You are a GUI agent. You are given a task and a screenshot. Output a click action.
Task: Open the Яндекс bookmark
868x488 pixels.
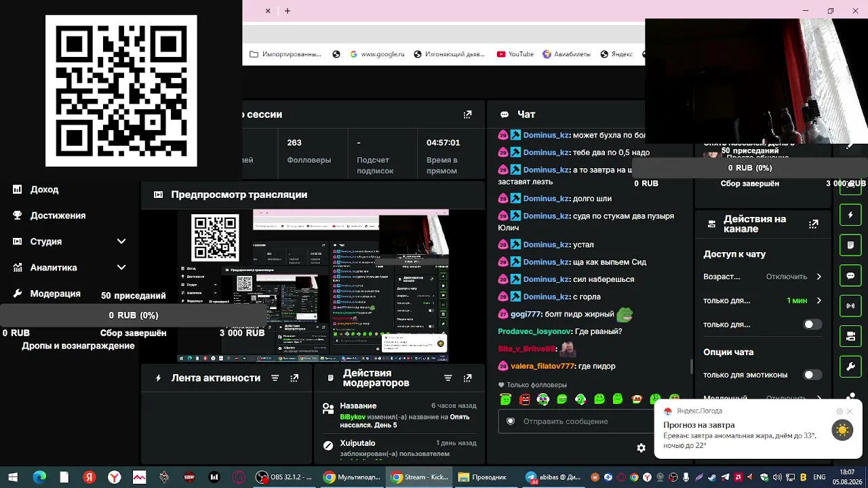(616, 54)
